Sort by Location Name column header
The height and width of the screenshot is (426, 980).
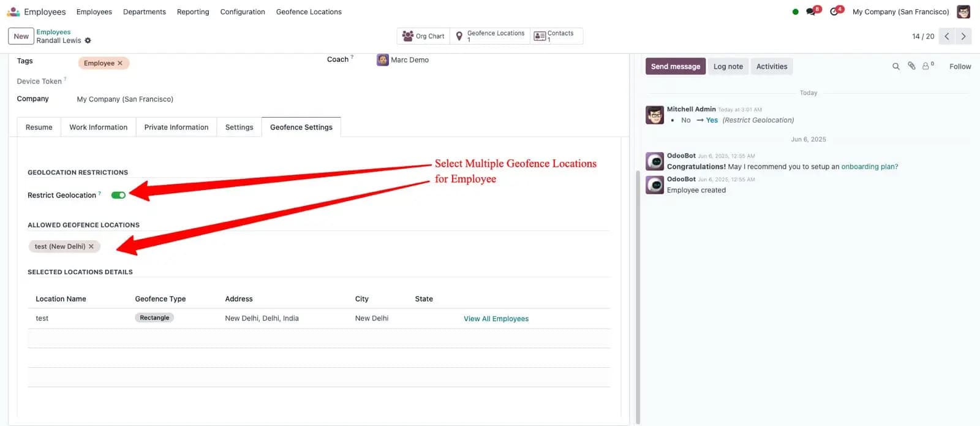tap(61, 299)
